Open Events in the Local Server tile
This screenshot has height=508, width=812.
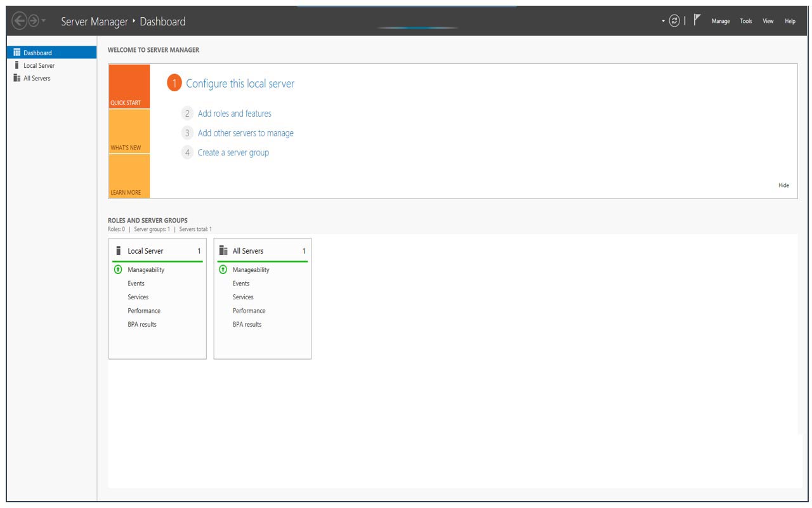coord(136,283)
